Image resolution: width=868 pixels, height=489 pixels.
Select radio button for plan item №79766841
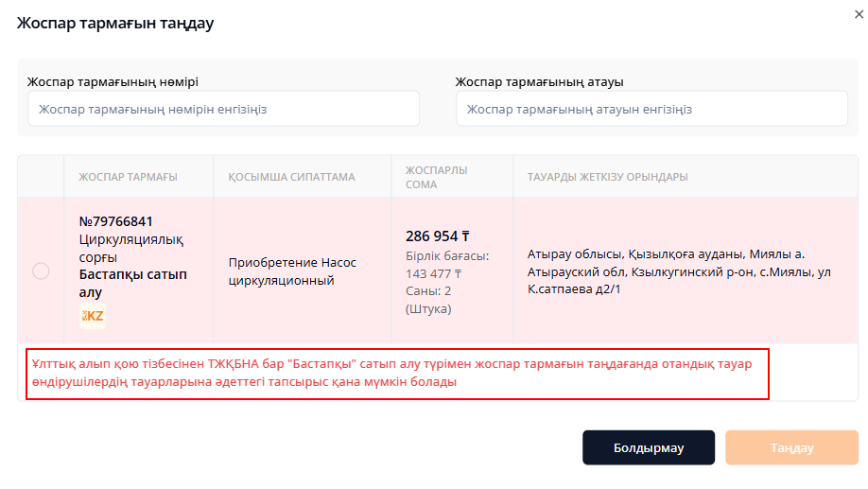pyautogui.click(x=41, y=271)
